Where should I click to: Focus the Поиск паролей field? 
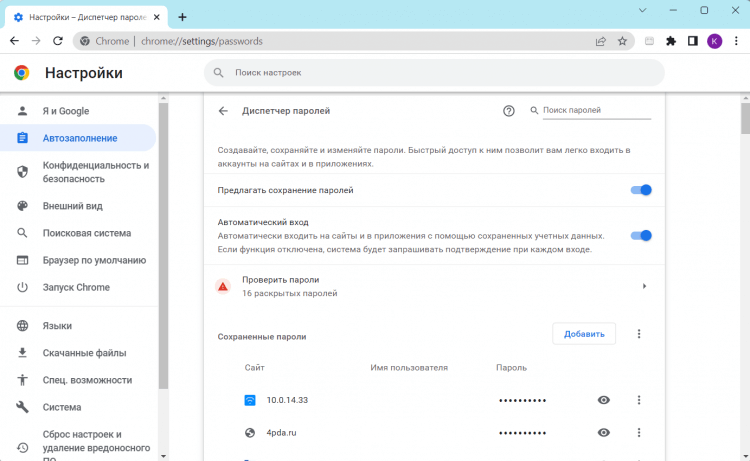596,110
